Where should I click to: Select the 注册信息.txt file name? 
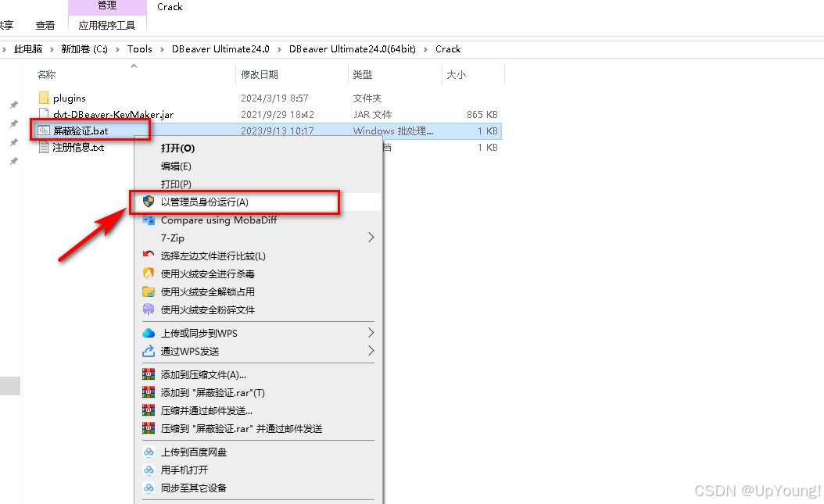click(x=78, y=148)
